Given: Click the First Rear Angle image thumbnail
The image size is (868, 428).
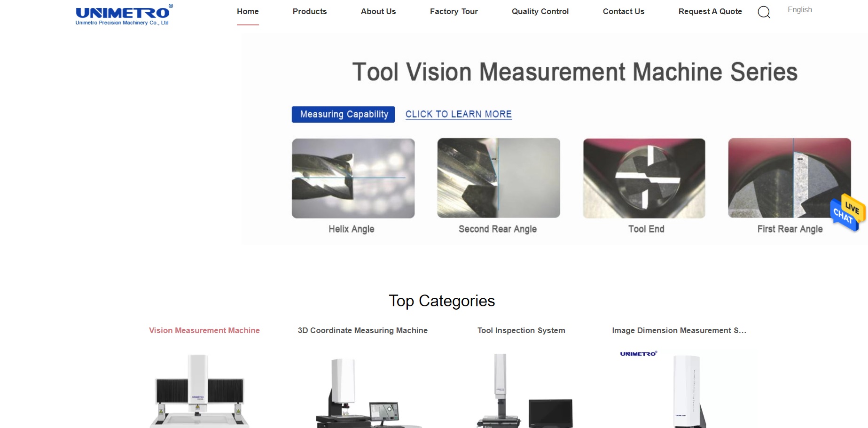Looking at the screenshot, I should [790, 178].
